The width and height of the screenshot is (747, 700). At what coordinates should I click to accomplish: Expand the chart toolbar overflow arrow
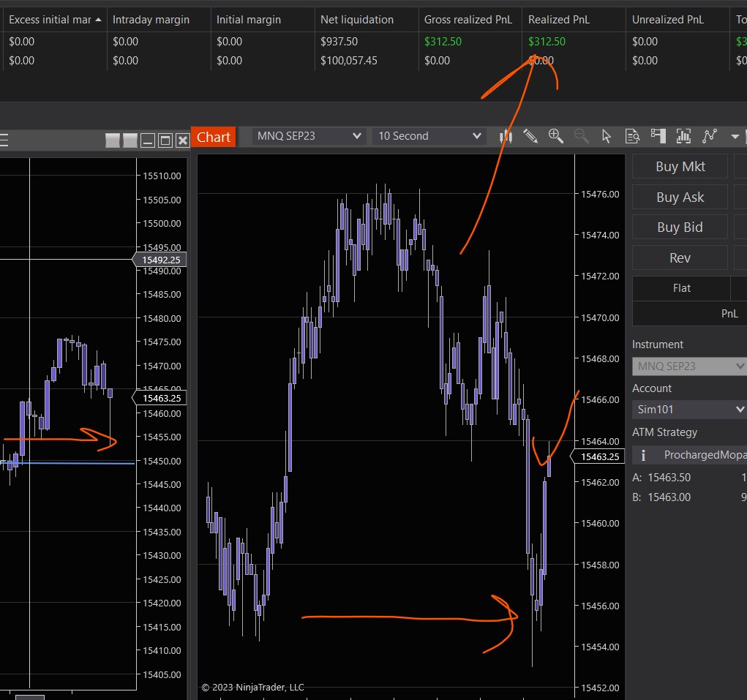[735, 137]
